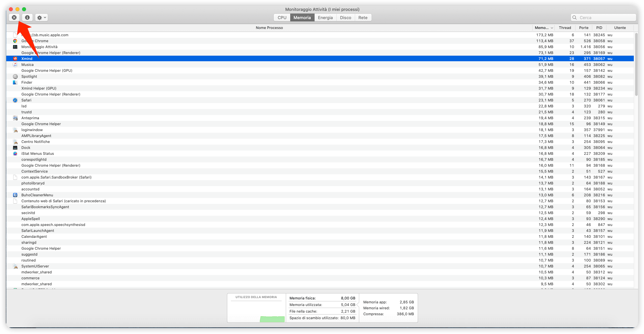Click the vertical scrollbar of process list

[636, 65]
